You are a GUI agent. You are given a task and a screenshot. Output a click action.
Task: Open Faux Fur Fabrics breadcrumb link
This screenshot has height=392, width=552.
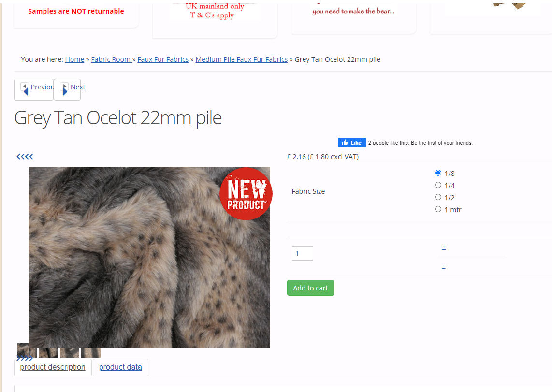(x=163, y=59)
